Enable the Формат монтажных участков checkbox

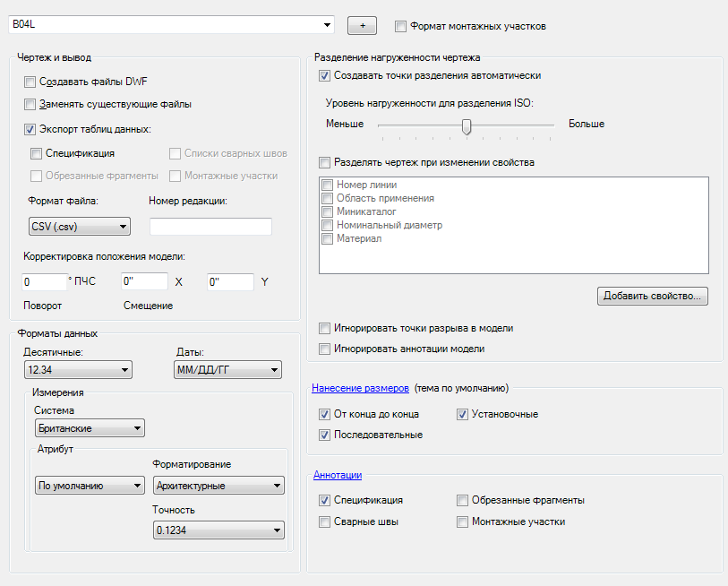tap(400, 26)
